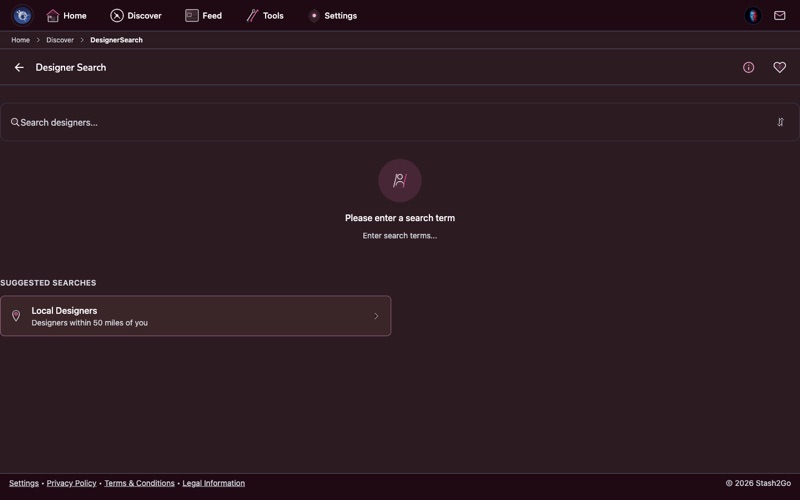Screen dimensions: 800x500
Task: Click the Discover breadcrumb link
Action: [60, 40]
